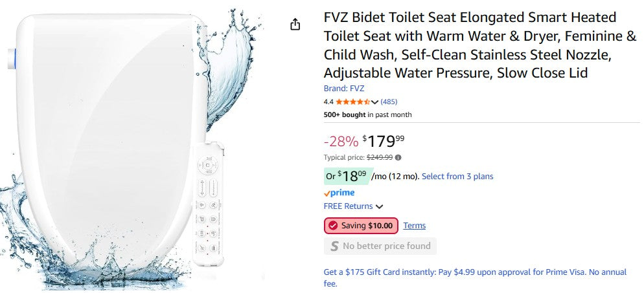Click the info icon next to typical price
644x293 pixels.
[x=398, y=157]
